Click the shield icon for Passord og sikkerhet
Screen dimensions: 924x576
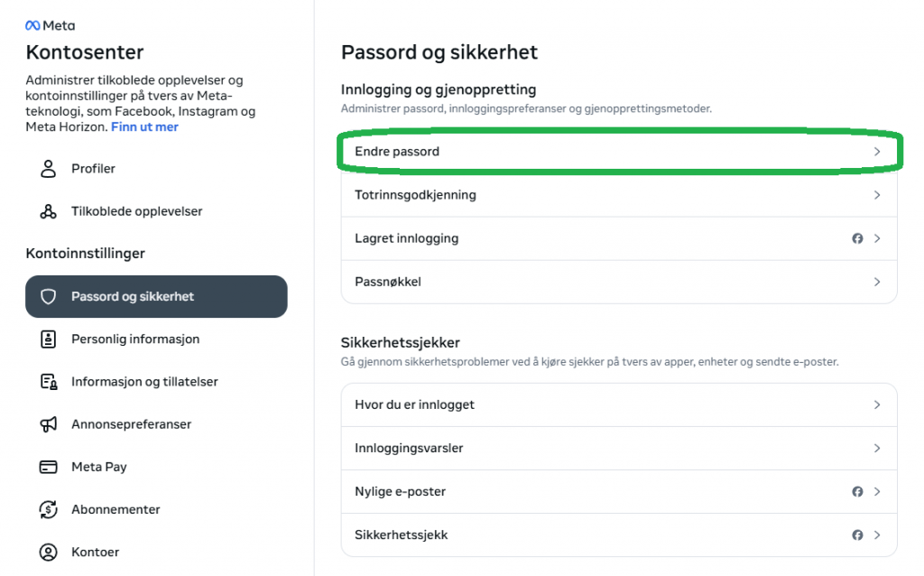tap(49, 296)
